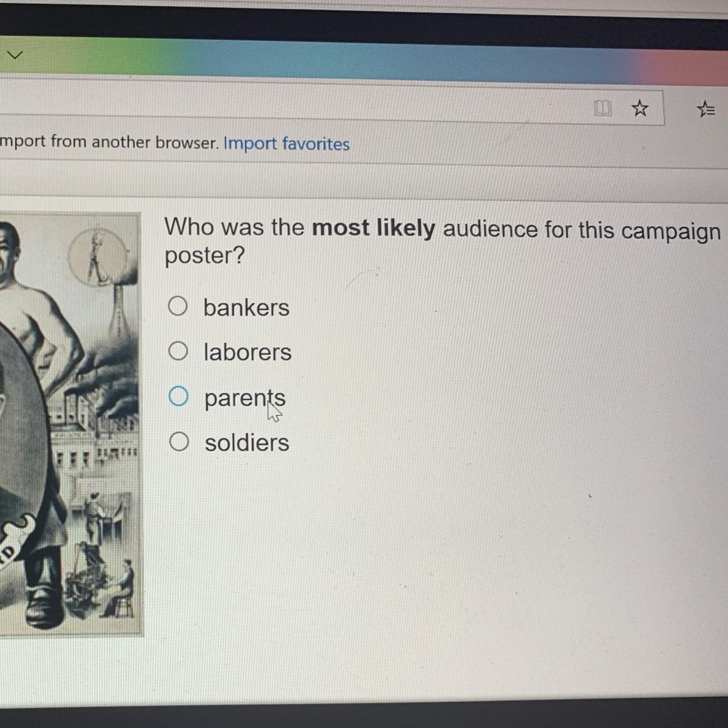The width and height of the screenshot is (728, 728).
Task: Click the seated worker in poster image
Action: tap(121, 587)
